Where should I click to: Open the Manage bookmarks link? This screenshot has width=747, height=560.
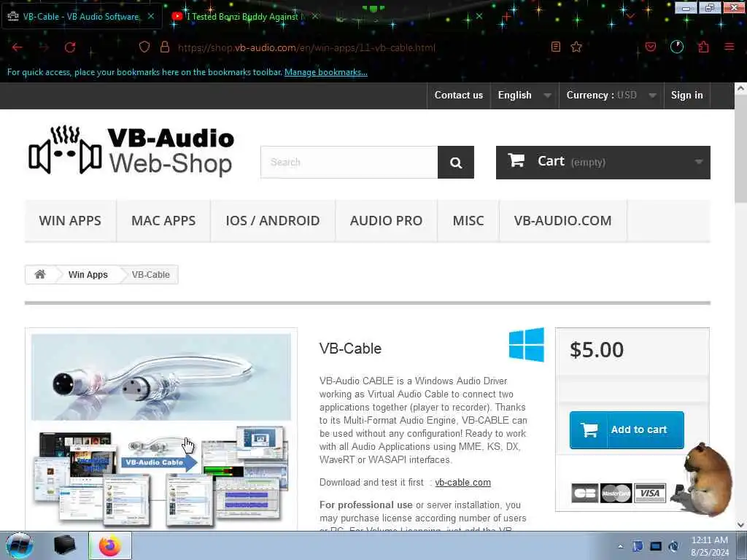(x=326, y=72)
